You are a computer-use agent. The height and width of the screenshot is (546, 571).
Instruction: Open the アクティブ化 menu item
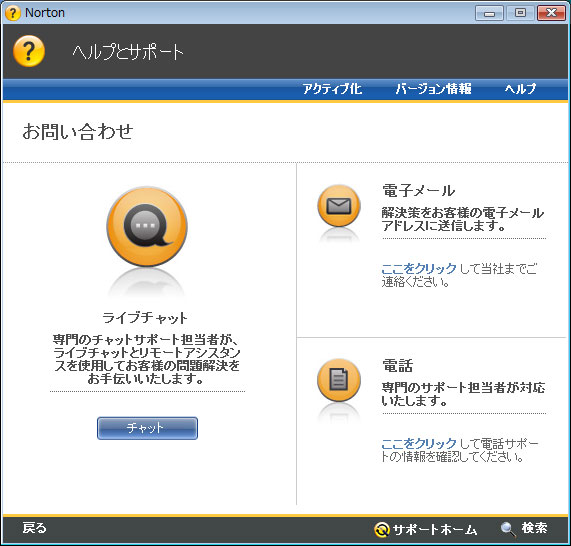click(x=332, y=89)
